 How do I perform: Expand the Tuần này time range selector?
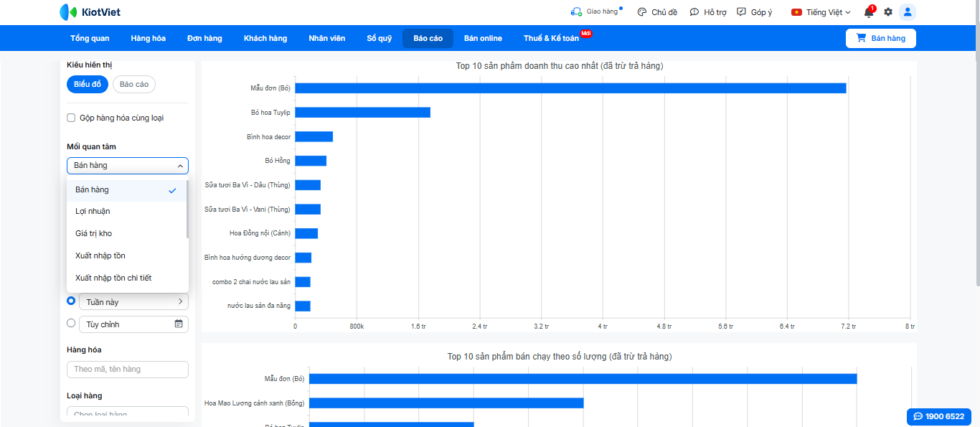(x=133, y=302)
